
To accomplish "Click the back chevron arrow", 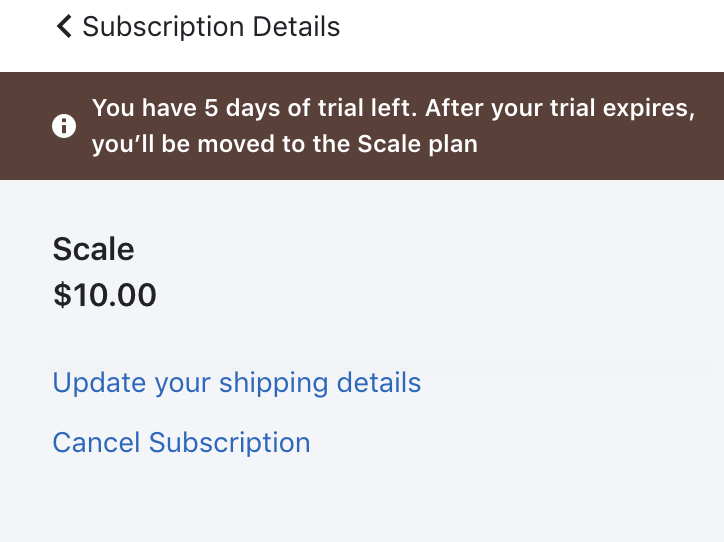I will [64, 27].
